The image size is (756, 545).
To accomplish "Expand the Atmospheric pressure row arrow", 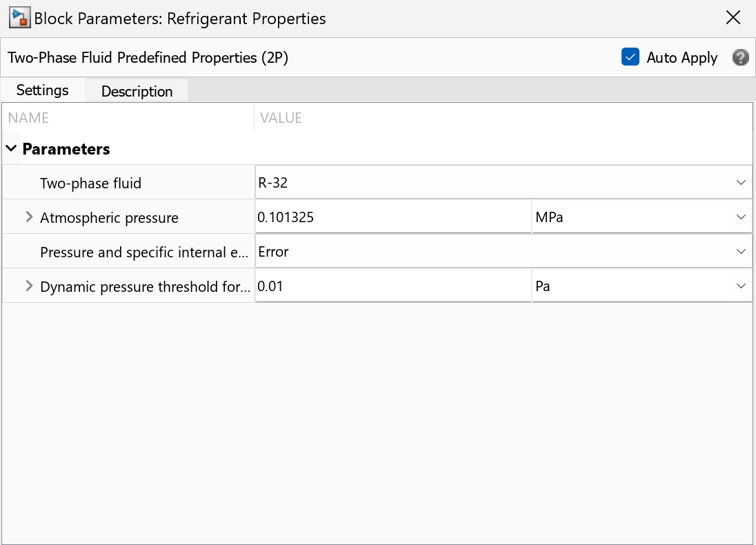I will pyautogui.click(x=29, y=217).
